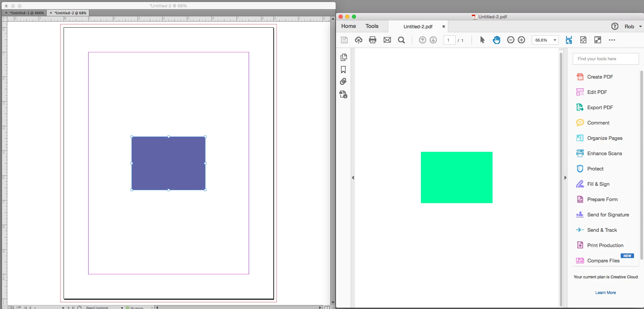
Task: Click the green rectangle in the PDF
Action: 457,177
